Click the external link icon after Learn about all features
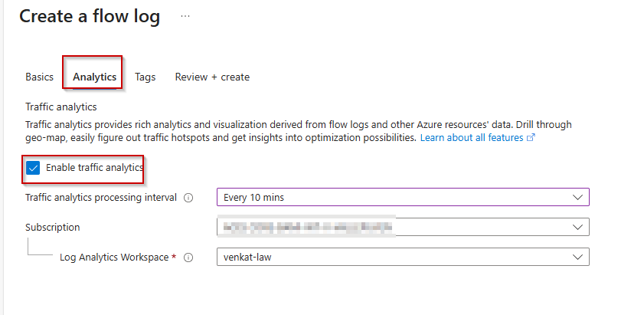This screenshot has width=644, height=315. coord(531,138)
